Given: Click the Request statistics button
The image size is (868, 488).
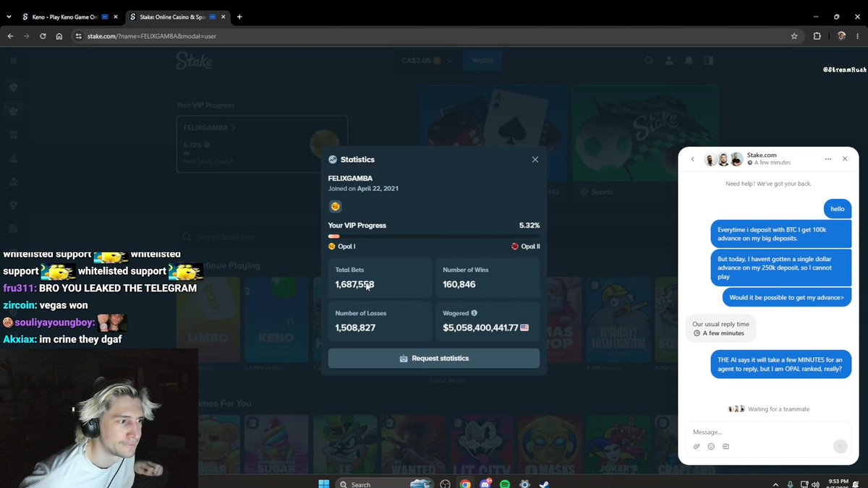Looking at the screenshot, I should (434, 359).
